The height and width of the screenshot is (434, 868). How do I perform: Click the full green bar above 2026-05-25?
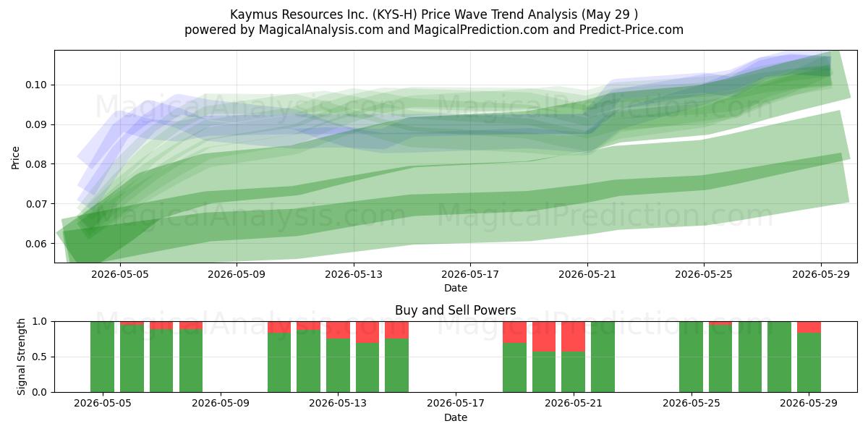pos(692,357)
